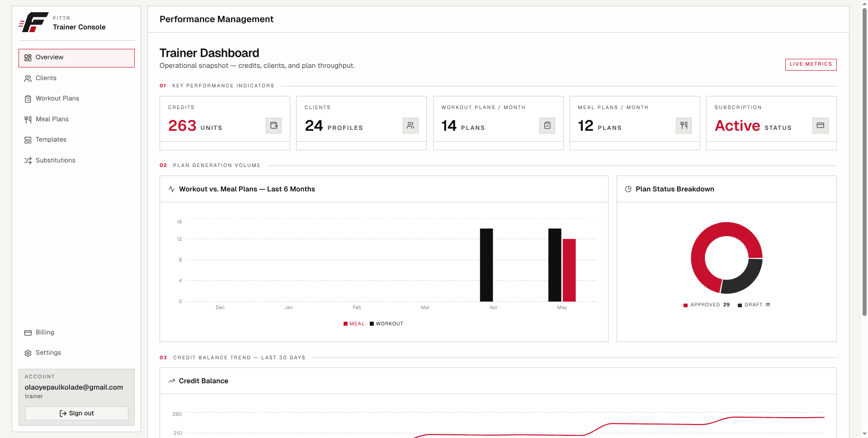Click the dark DRAFT legend swatch

[x=740, y=305]
